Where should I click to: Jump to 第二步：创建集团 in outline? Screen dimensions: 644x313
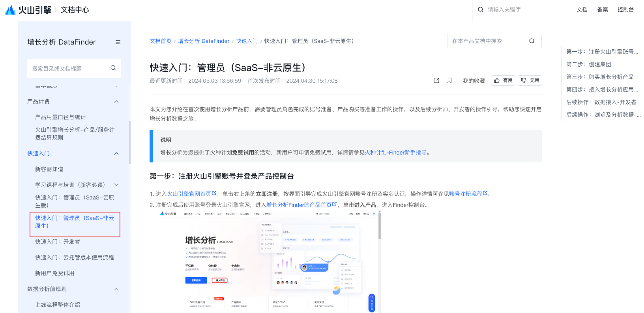coord(589,64)
